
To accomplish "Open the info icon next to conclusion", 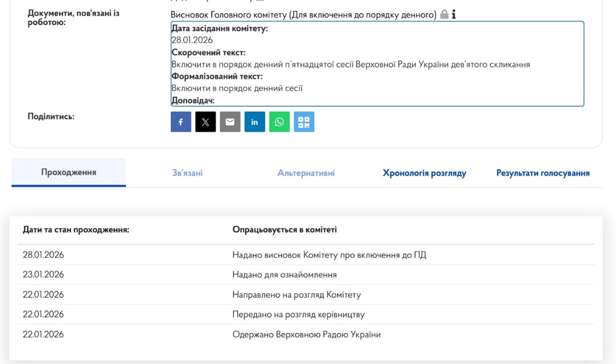I will (454, 15).
